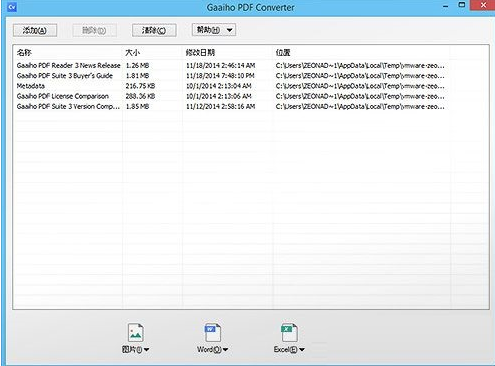Select Gaaiho PDF Suite 3 Version Comp... file
Screen dimensions: 495x366
pos(68,107)
